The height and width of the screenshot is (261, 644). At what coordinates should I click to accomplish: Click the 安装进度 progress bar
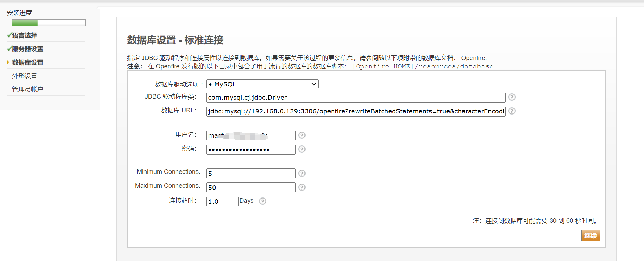[x=49, y=23]
